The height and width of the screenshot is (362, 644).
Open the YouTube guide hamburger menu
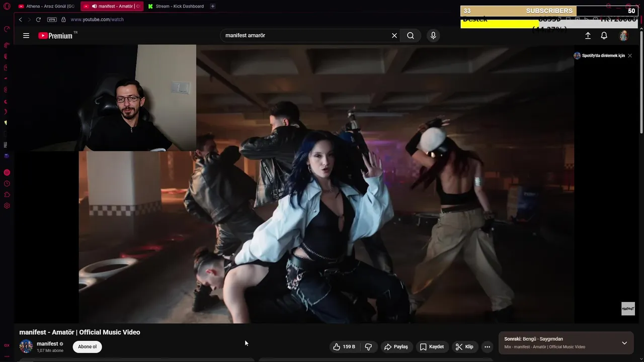[x=26, y=36]
